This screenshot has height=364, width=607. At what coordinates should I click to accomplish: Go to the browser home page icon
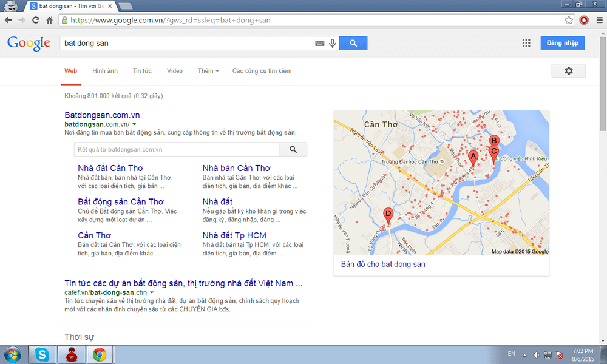[x=49, y=20]
